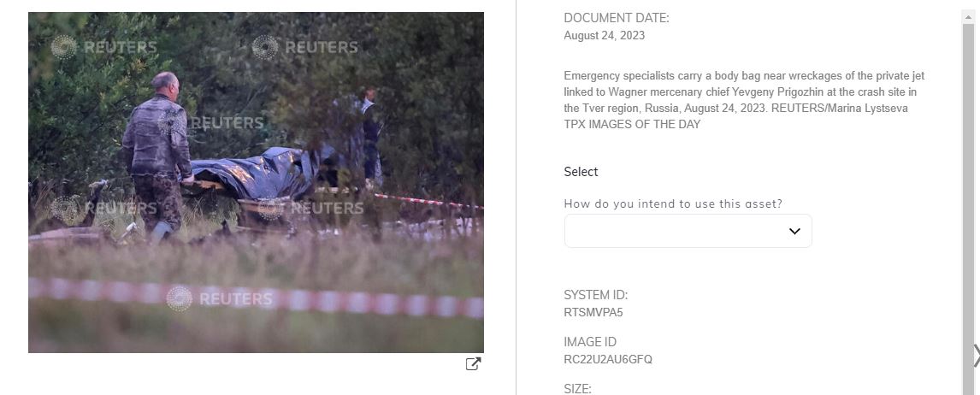Click the August 24, 2023 document date

(605, 36)
